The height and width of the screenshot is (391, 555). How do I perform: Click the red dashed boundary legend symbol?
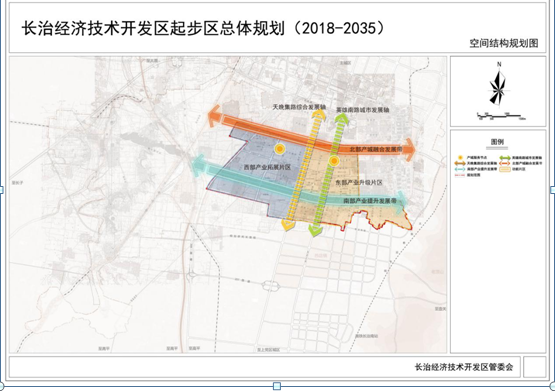point(460,175)
